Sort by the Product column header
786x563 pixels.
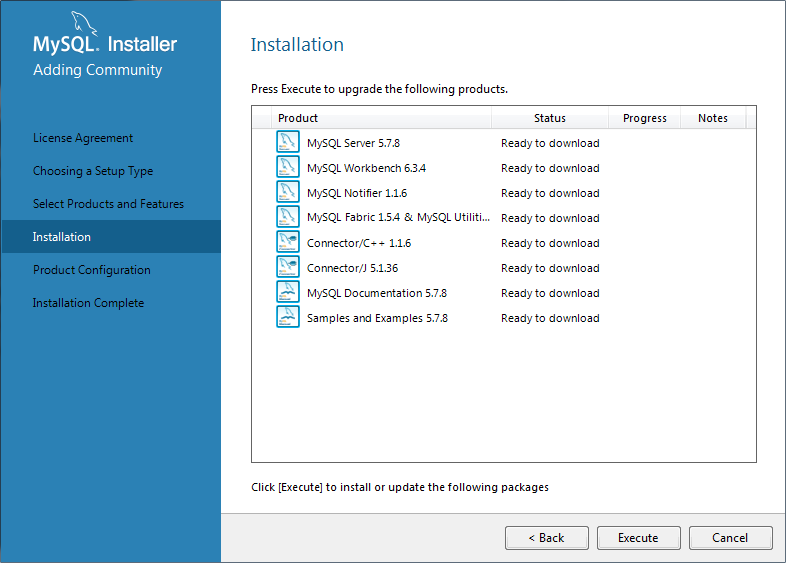tap(381, 118)
